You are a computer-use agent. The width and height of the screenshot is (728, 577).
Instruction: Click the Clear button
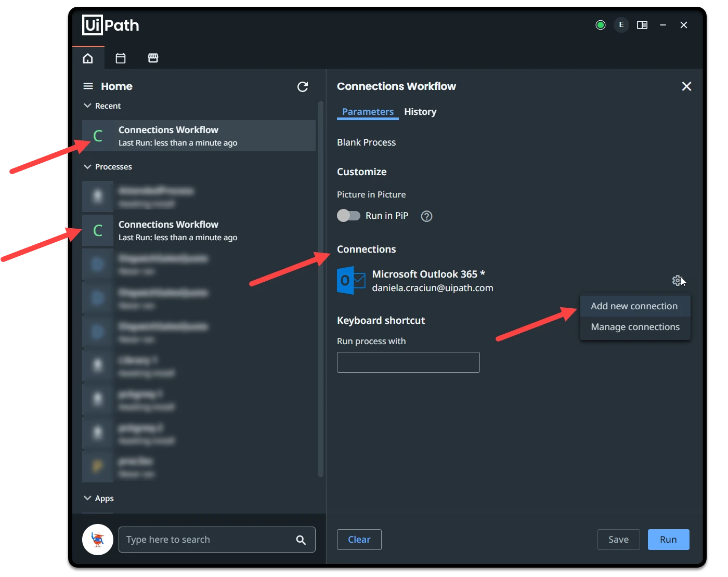point(359,540)
